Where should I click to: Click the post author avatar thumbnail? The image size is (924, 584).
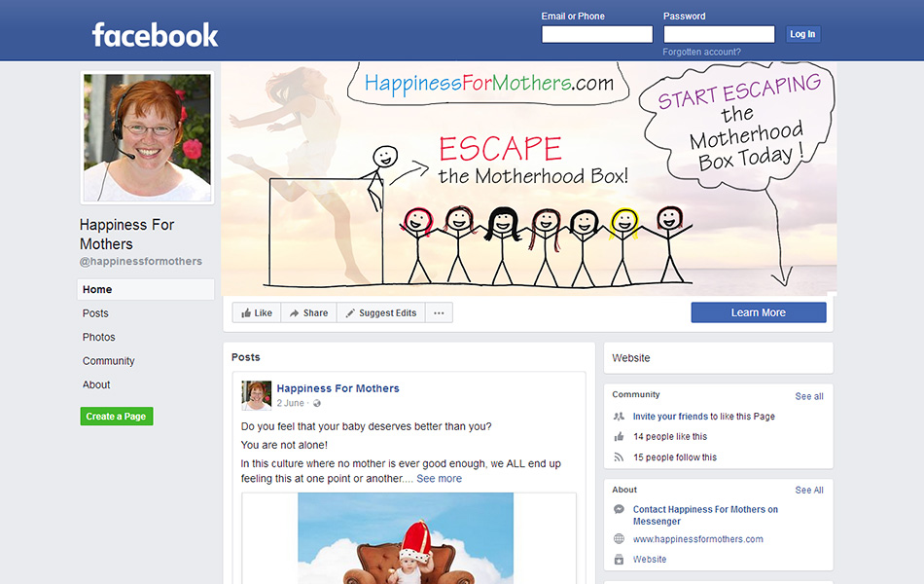click(x=257, y=395)
